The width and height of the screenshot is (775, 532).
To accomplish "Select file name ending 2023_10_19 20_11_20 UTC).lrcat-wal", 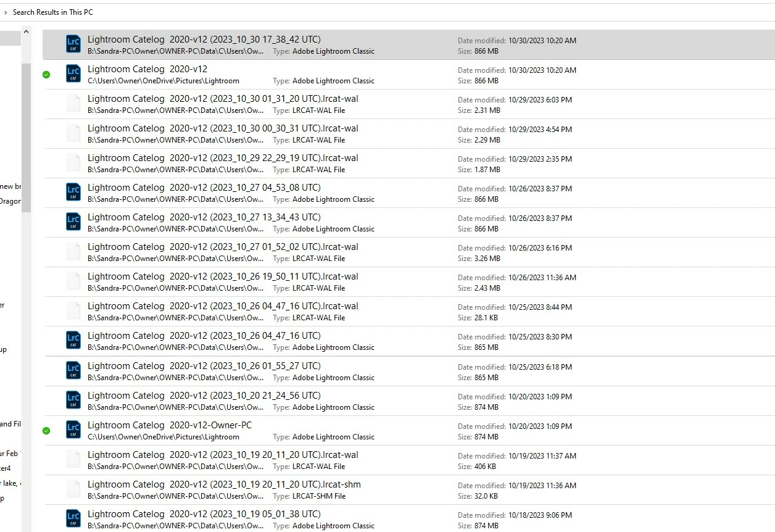I will (x=223, y=455).
